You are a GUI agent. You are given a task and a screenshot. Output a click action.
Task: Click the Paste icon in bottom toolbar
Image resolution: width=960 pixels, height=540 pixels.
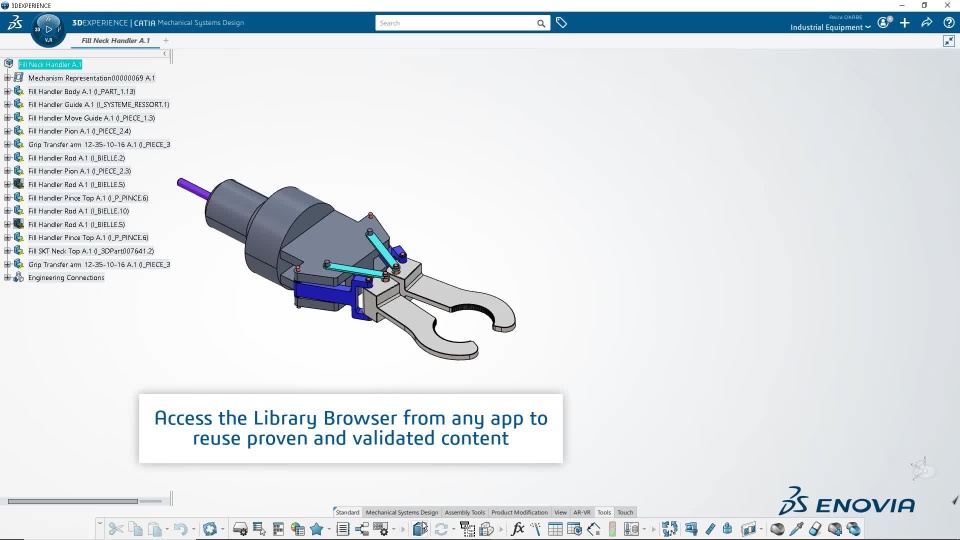click(x=154, y=528)
